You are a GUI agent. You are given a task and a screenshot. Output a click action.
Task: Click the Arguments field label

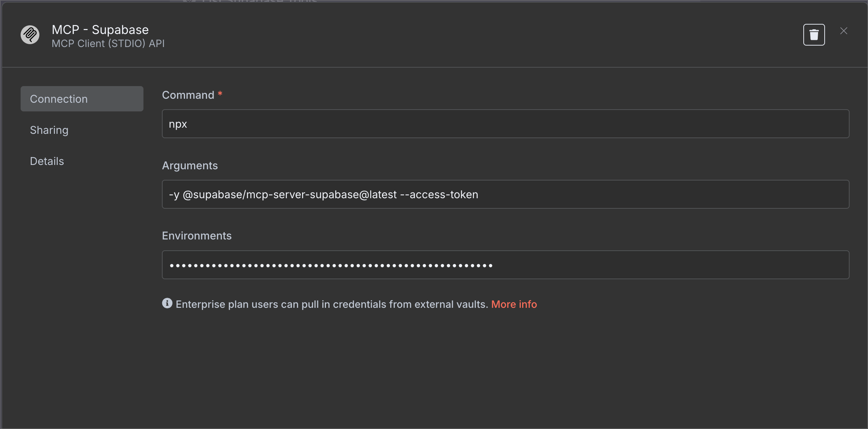pos(190,165)
